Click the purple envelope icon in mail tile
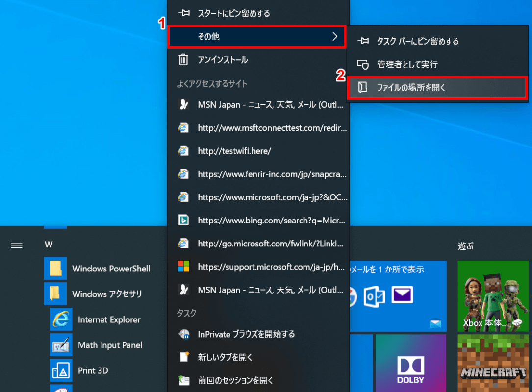This screenshot has width=532, height=392. coord(402,294)
